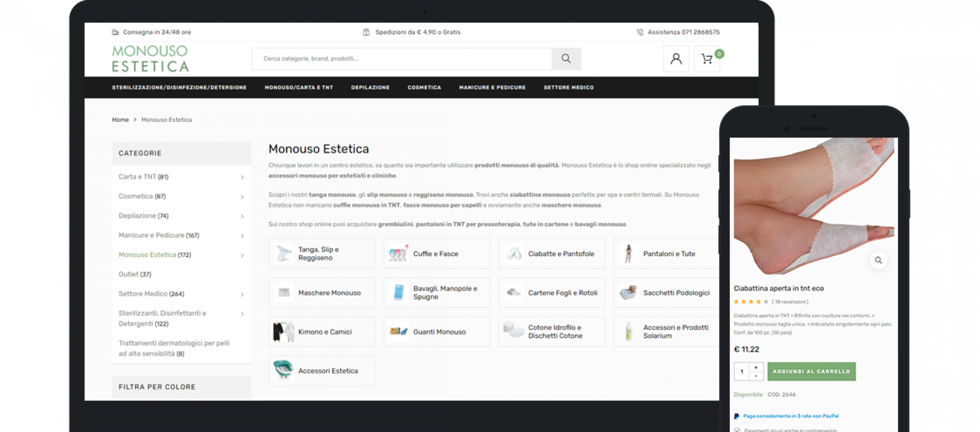Open the user account icon
Screen dimensions: 980x432
(676, 59)
